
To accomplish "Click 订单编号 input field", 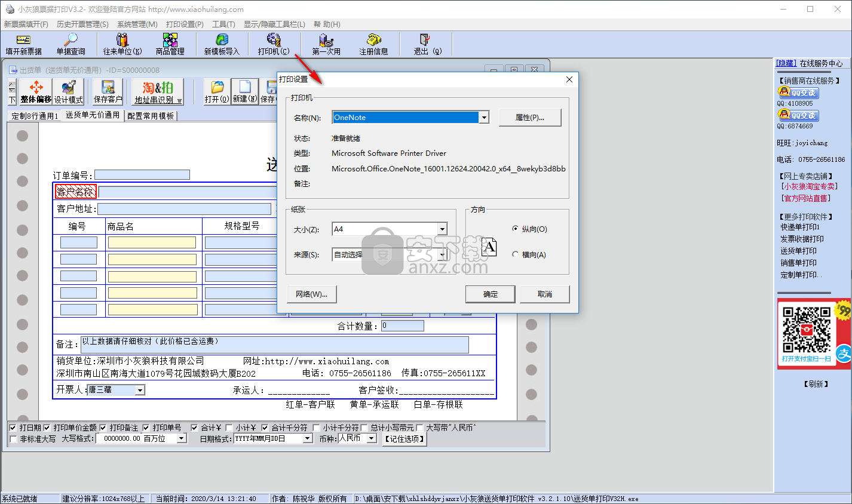I will 142,175.
